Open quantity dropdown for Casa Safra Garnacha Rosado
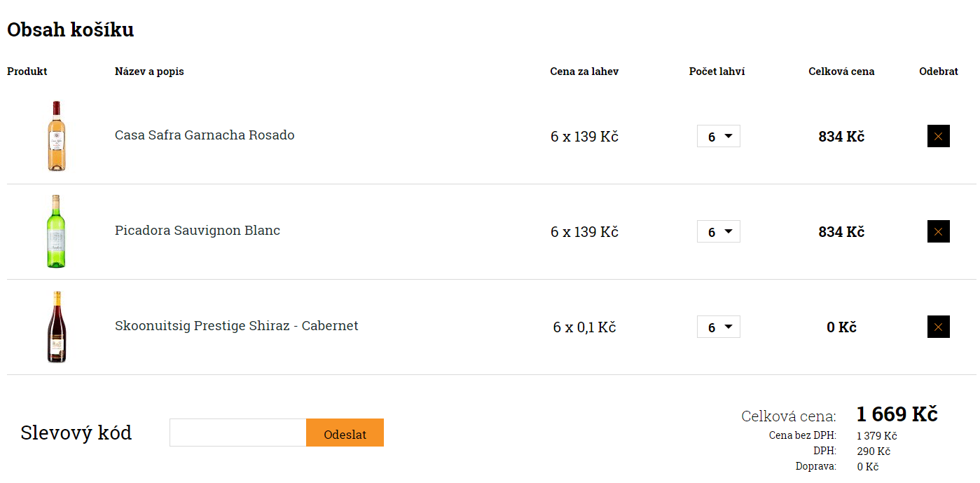 [x=719, y=137]
